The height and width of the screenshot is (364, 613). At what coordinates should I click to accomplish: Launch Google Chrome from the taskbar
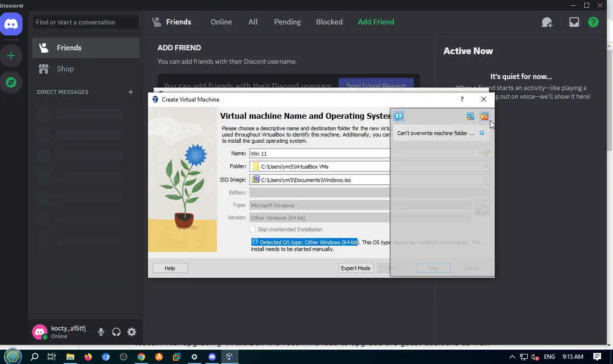tap(141, 357)
